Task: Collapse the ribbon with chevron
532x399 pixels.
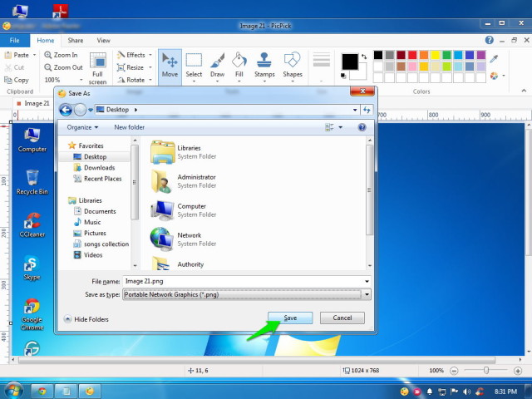Action: [524, 91]
